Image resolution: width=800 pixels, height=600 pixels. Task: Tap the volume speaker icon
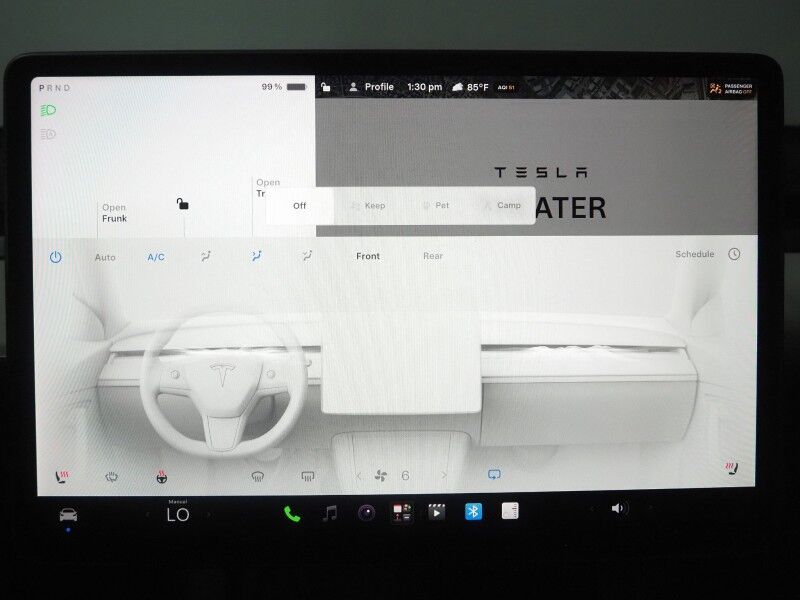point(618,509)
